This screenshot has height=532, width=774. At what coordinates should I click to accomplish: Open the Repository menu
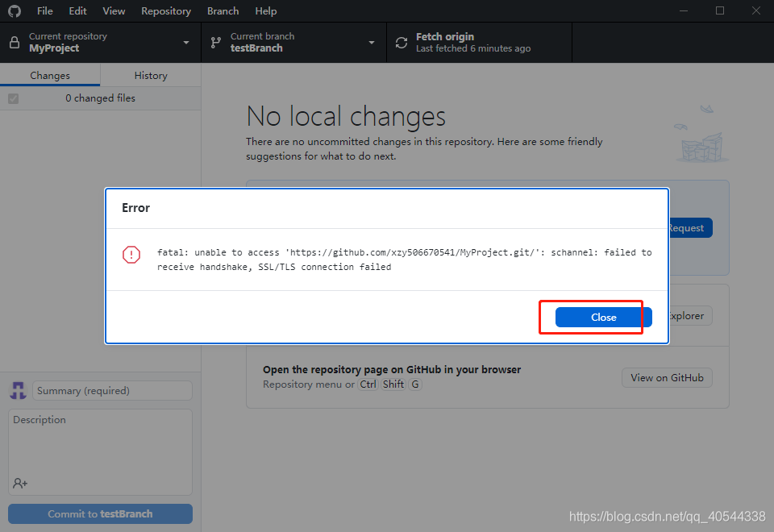point(166,10)
